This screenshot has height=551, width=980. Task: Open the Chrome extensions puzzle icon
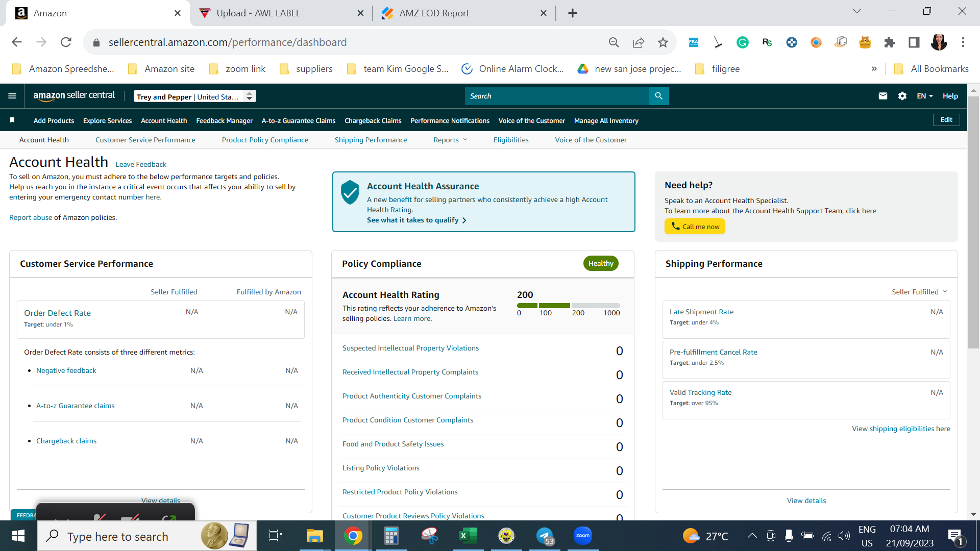(890, 42)
